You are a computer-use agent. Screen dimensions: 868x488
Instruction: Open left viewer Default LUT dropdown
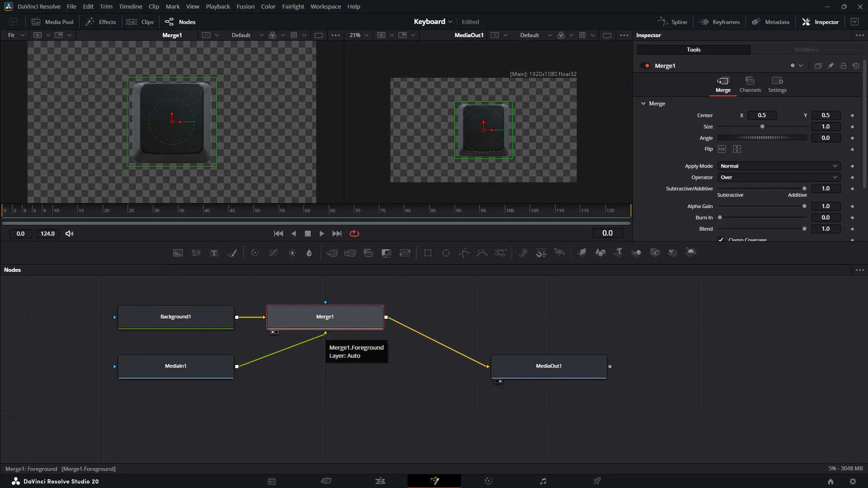[247, 35]
